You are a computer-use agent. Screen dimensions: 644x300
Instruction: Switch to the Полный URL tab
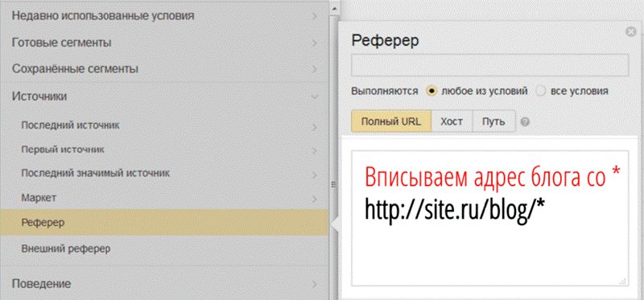[x=391, y=121]
